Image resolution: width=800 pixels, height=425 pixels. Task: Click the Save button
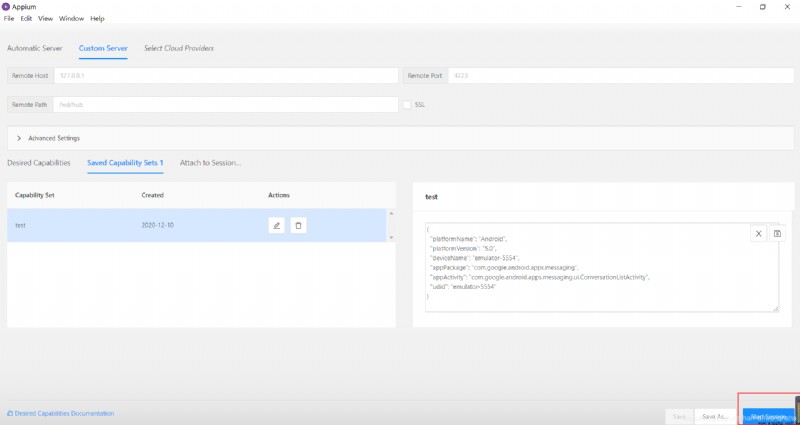point(679,417)
